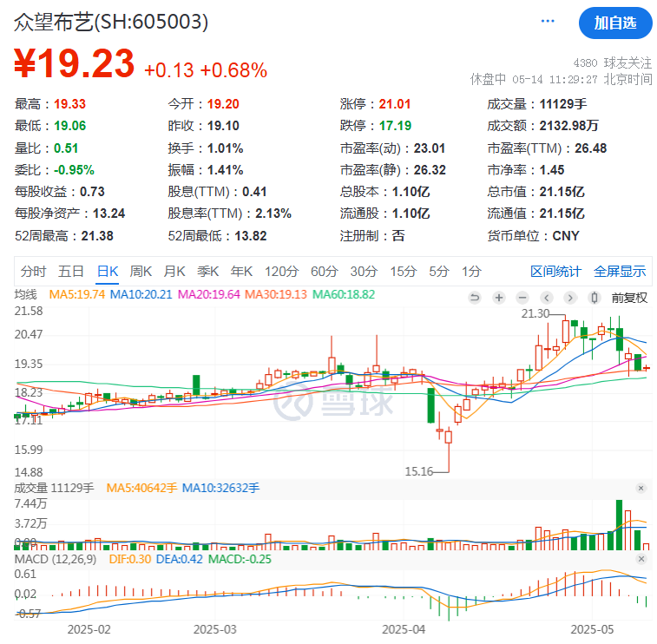The image size is (657, 644).
Task: Click 每股净资产 value 13.24
Action: tap(109, 214)
